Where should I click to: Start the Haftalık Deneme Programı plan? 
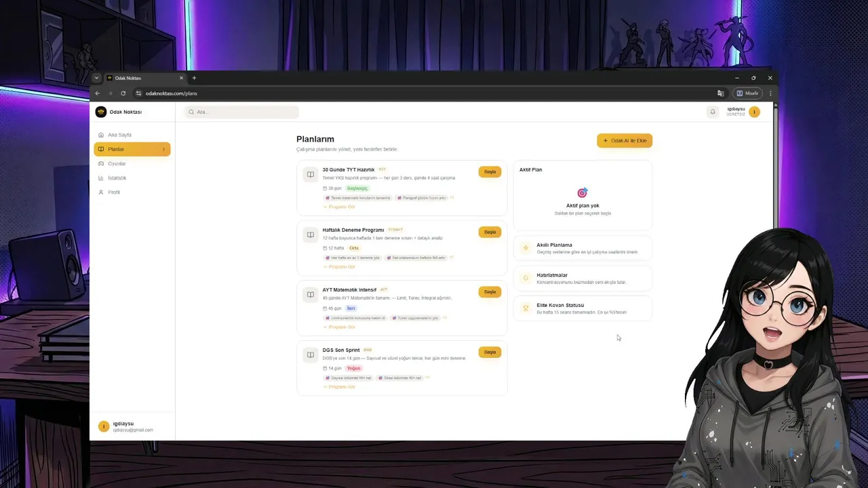click(x=490, y=232)
